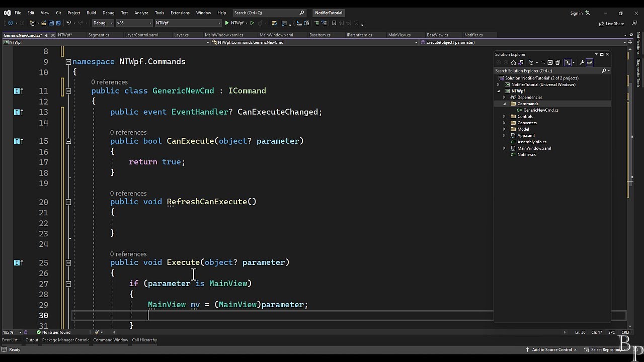Viewport: 644px width, 362px height.
Task: Open the NTWpf startup project dropdown
Action: [x=188, y=23]
